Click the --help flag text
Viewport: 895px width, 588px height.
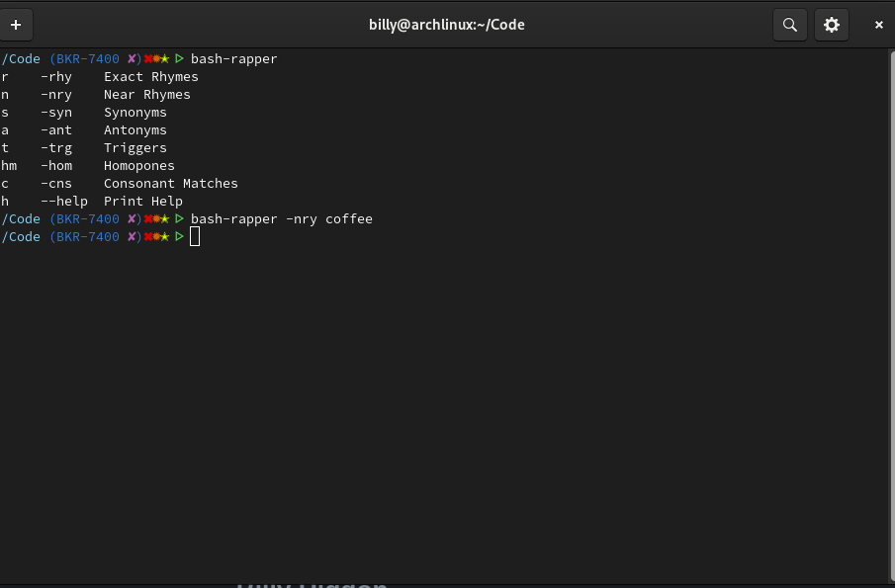[64, 201]
